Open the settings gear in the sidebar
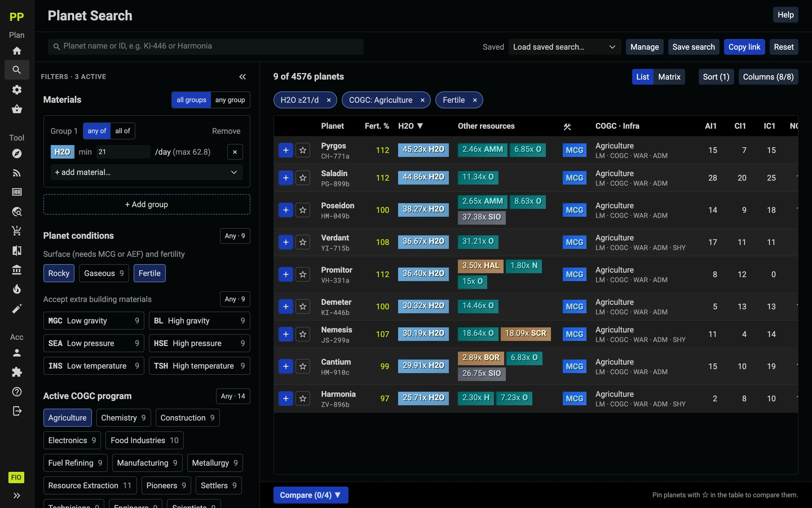Viewport: 812px width, 508px height. (x=17, y=90)
